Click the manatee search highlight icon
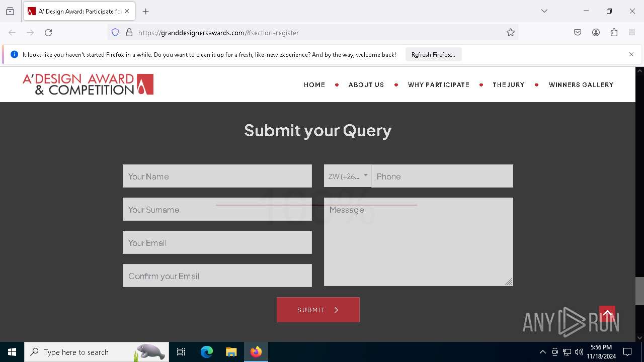The height and width of the screenshot is (362, 644). (150, 352)
